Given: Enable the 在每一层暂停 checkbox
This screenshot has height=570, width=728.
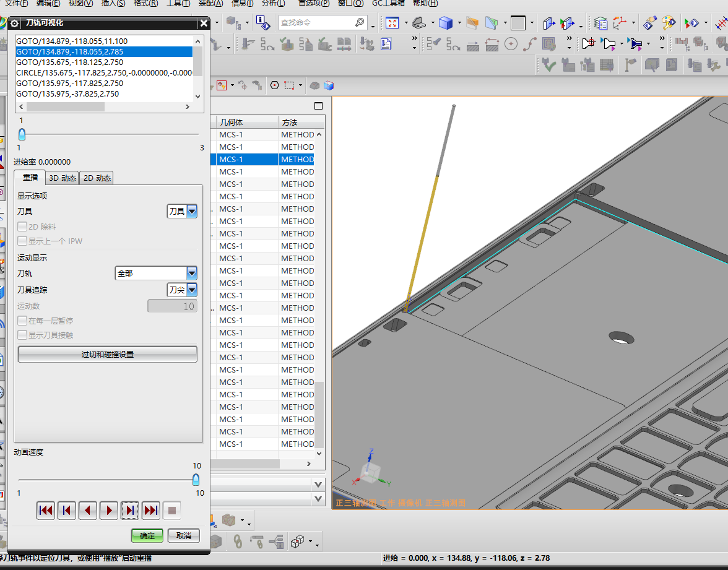Looking at the screenshot, I should pos(22,321).
